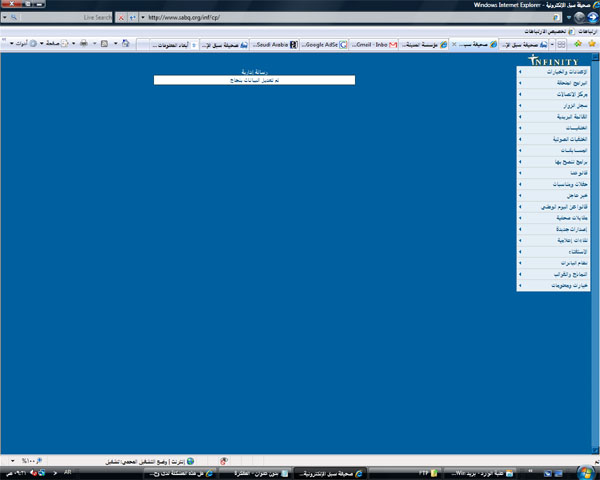Click the favorites star icon
The height and width of the screenshot is (480, 600).
click(591, 44)
